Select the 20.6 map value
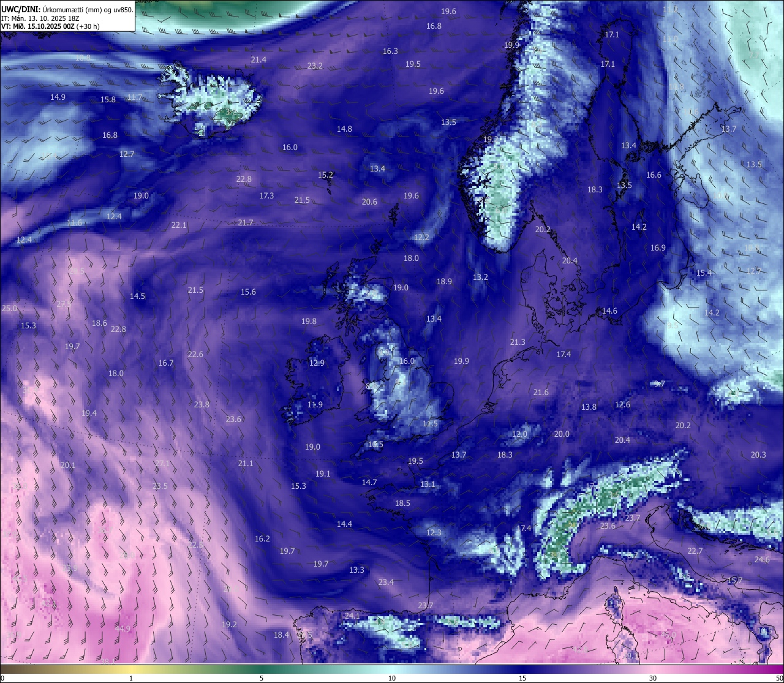784x683 pixels. (x=369, y=202)
